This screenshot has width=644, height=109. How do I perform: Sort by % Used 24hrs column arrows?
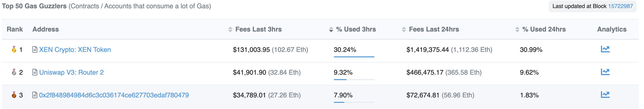pyautogui.click(x=517, y=29)
